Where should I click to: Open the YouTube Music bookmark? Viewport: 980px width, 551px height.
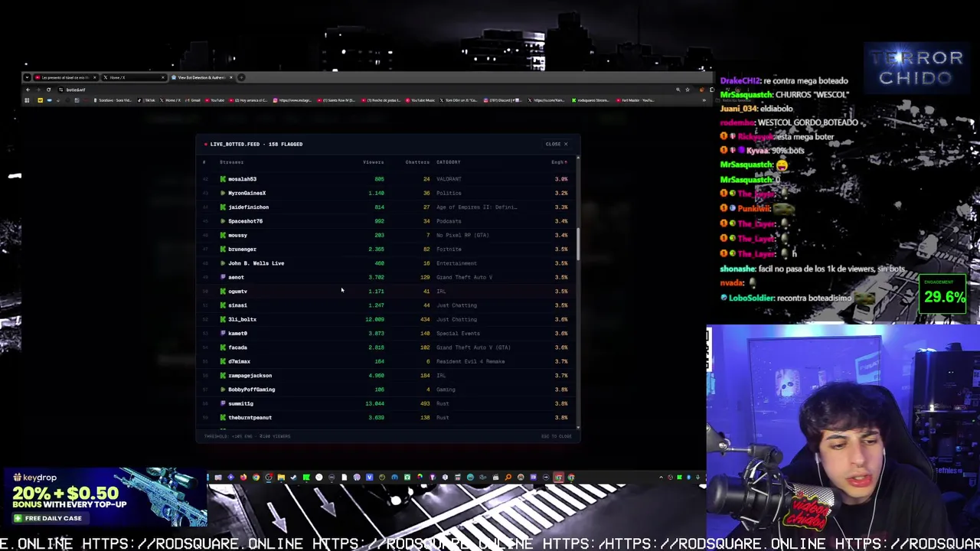tap(420, 100)
